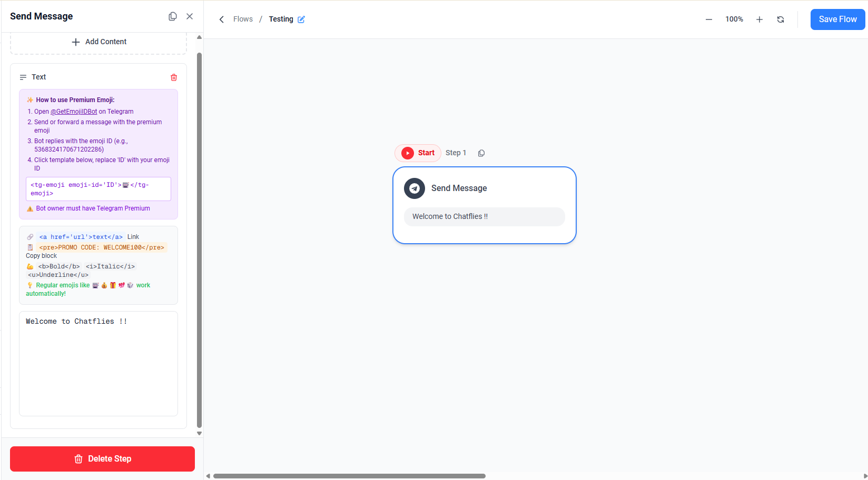The width and height of the screenshot is (868, 480).
Task: Insert the Italic tag template
Action: 110,266
